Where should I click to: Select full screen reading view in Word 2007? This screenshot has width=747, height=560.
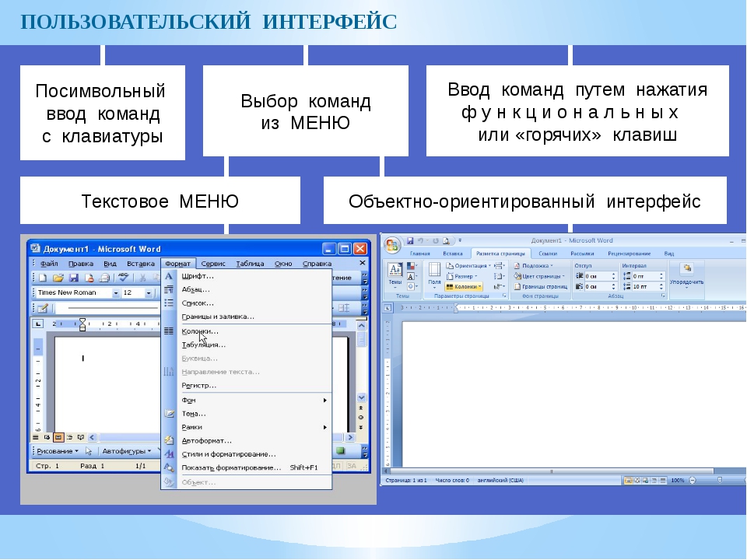pos(637,481)
